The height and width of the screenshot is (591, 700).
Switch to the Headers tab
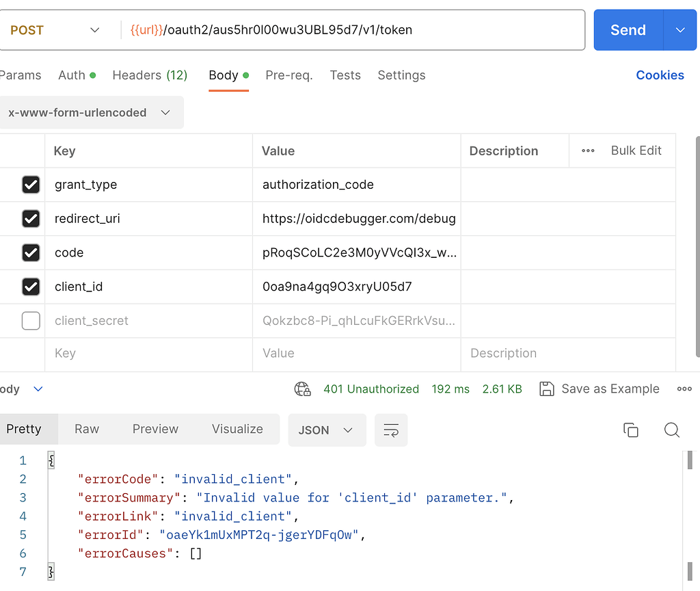(x=149, y=75)
